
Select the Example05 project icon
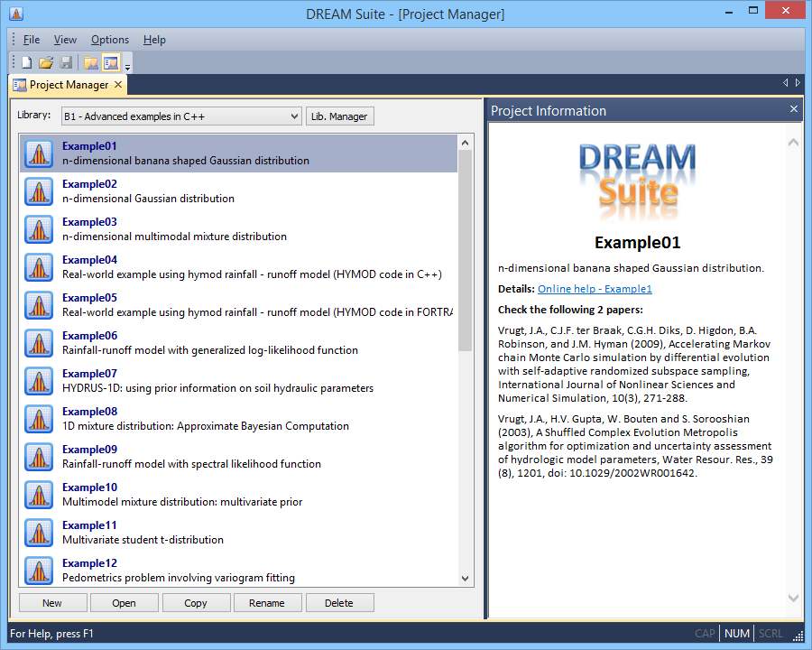(x=39, y=305)
